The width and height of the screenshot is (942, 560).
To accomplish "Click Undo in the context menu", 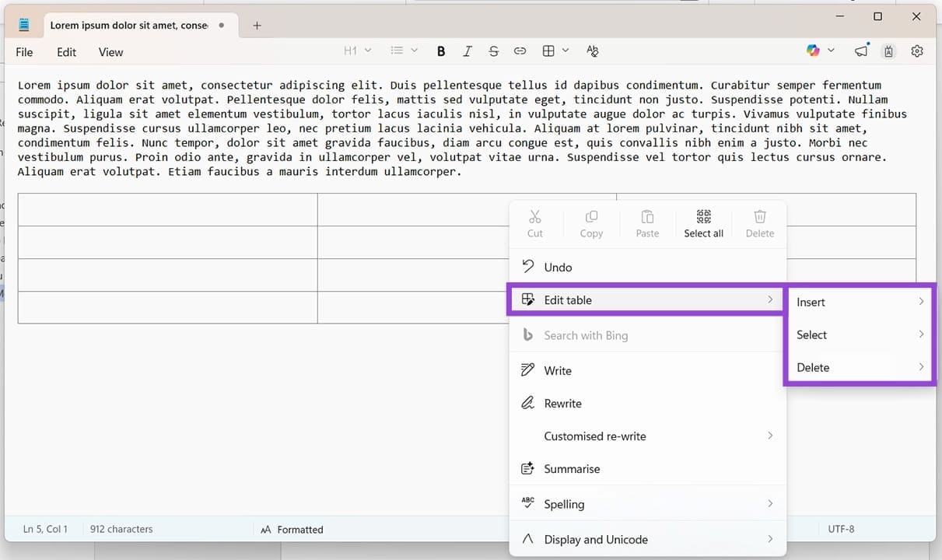I will tap(558, 267).
